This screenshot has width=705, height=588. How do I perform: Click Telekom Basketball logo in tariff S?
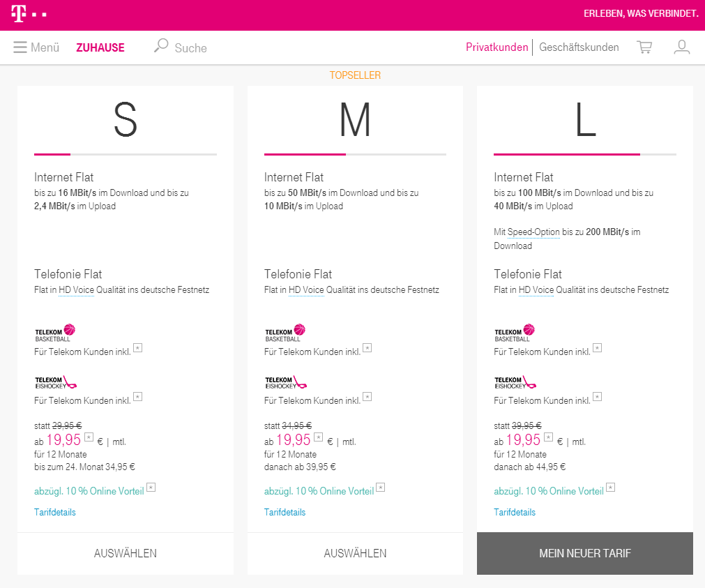55,333
